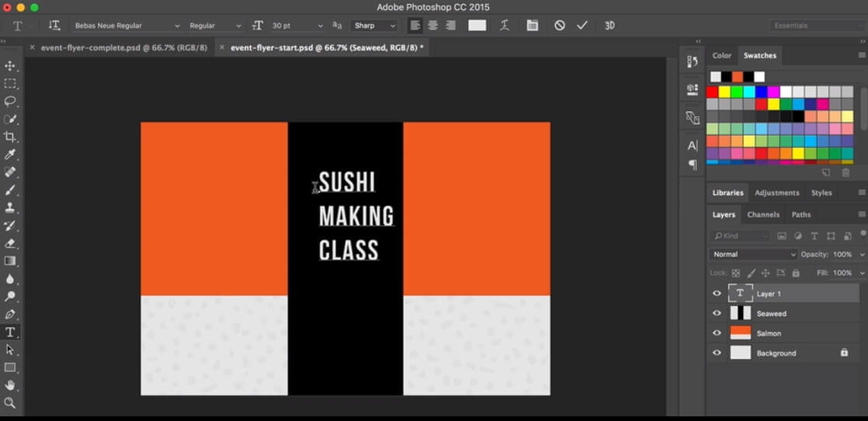Image resolution: width=868 pixels, height=421 pixels.
Task: Click the text color swatch in options bar
Action: tap(477, 26)
